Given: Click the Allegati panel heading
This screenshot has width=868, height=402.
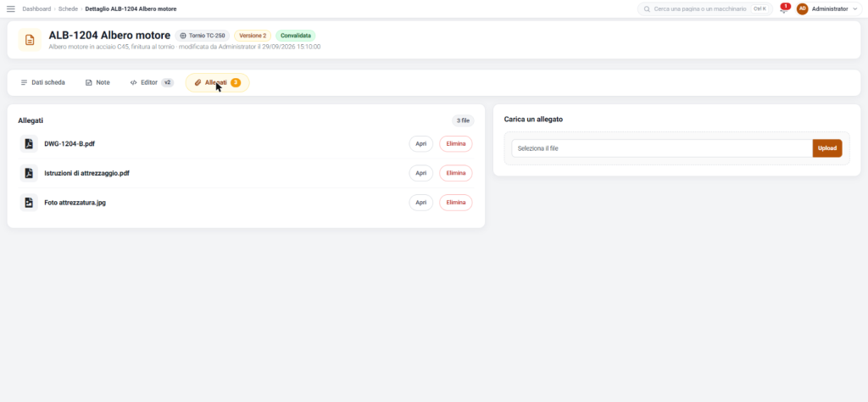Looking at the screenshot, I should [31, 120].
